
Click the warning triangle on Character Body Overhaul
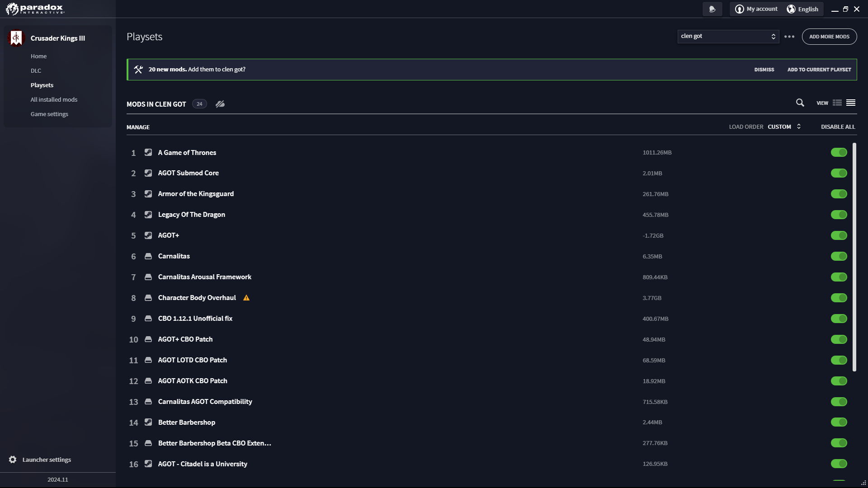pos(246,298)
